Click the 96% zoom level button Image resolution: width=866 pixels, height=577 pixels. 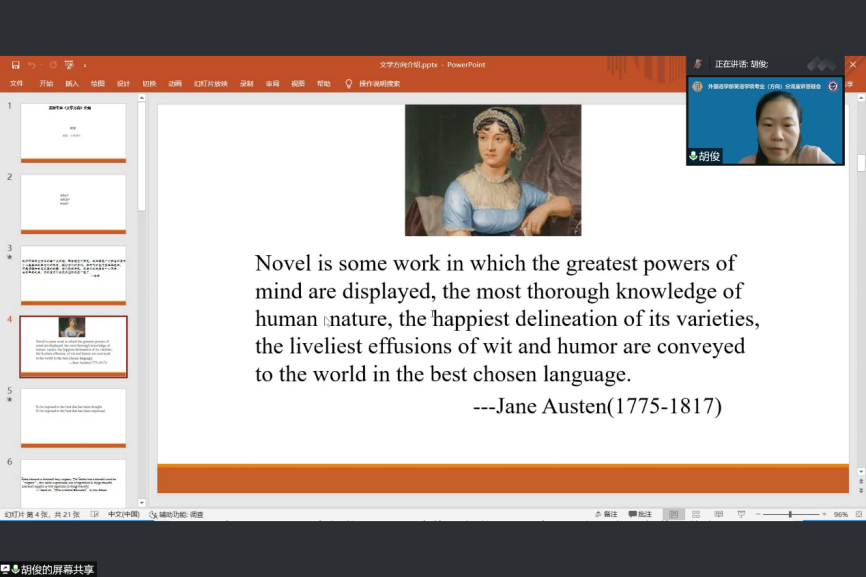[841, 515]
